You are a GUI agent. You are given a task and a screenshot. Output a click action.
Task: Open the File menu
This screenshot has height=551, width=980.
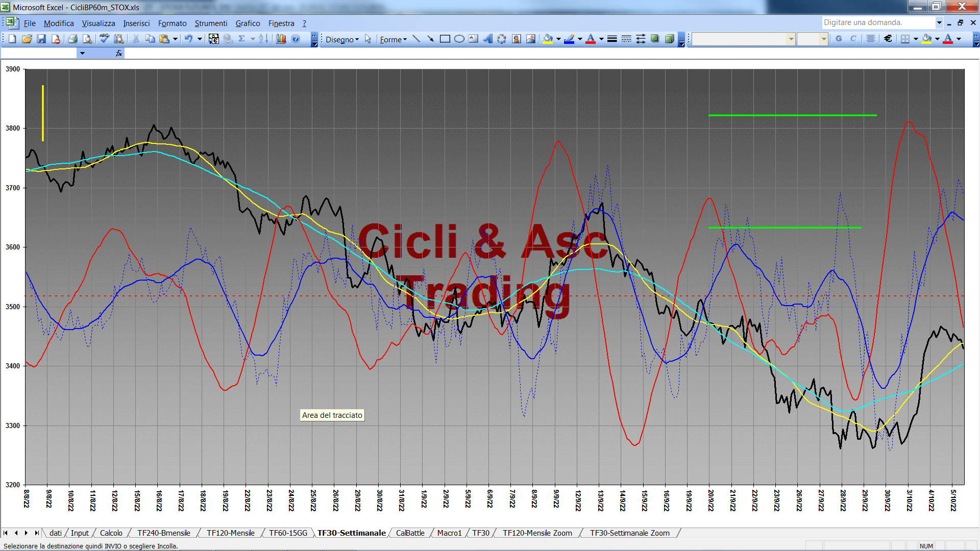[x=30, y=23]
